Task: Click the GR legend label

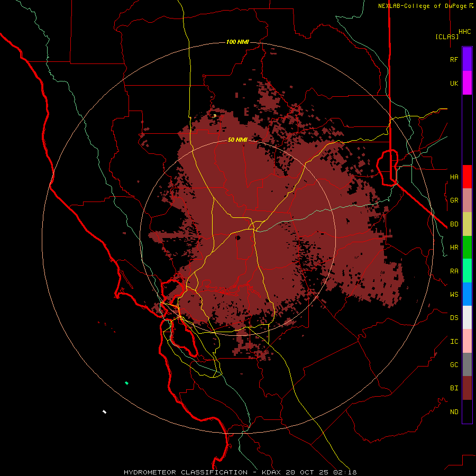Action: click(454, 200)
